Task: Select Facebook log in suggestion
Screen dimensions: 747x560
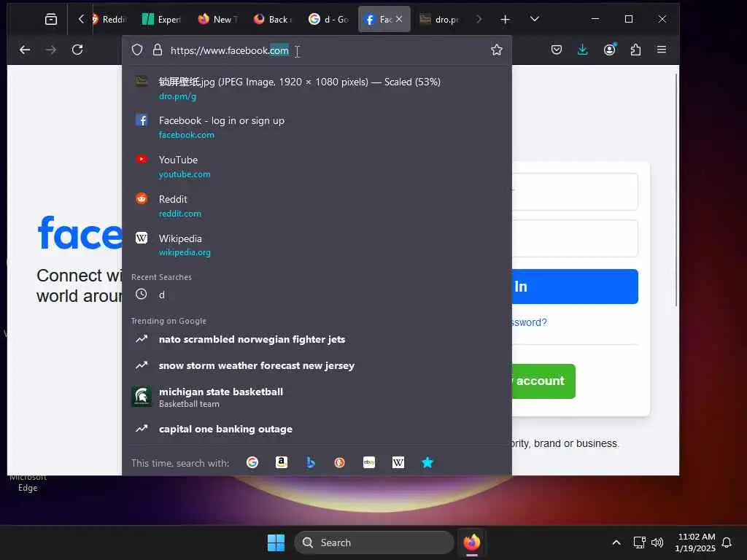Action: point(317,127)
